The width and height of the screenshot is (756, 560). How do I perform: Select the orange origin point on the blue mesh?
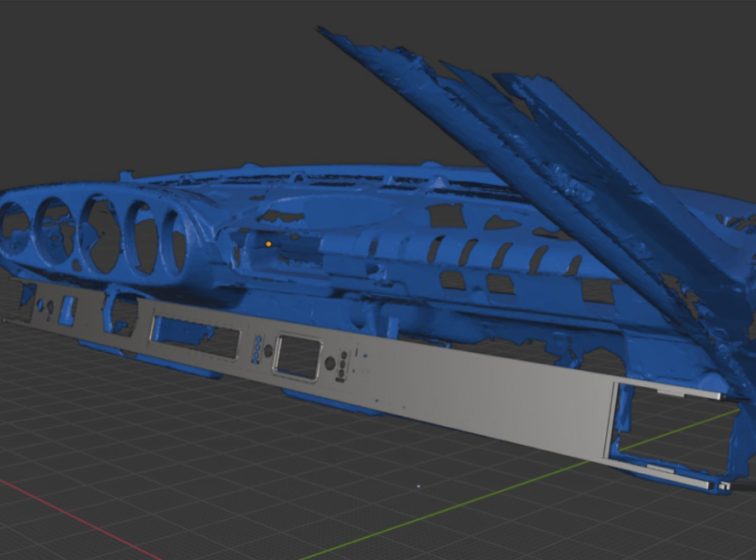[x=268, y=244]
